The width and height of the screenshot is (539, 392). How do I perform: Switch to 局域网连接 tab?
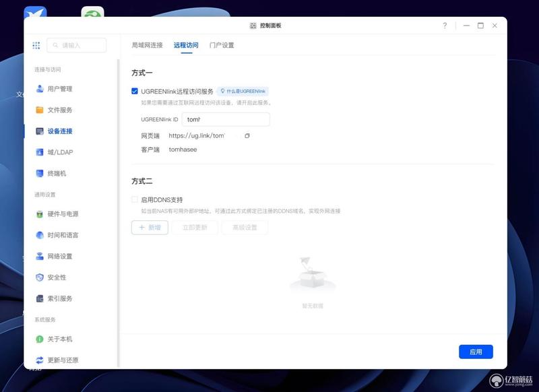tap(147, 45)
